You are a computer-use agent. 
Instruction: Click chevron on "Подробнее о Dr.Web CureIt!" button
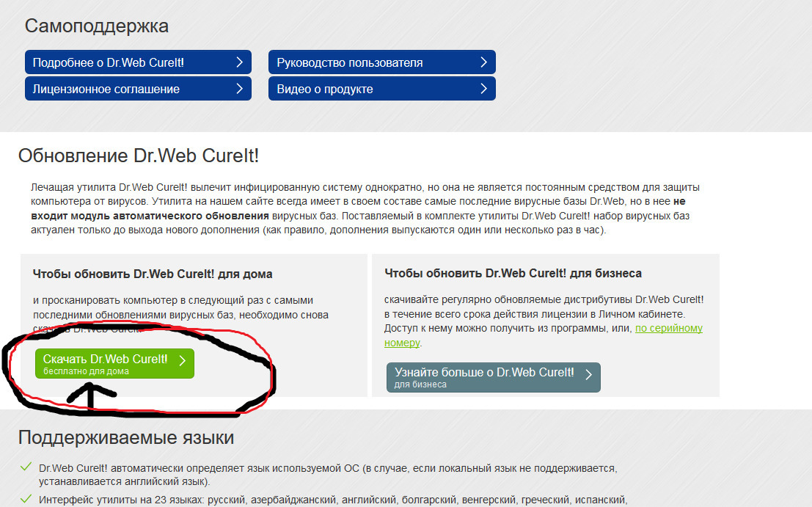point(239,62)
